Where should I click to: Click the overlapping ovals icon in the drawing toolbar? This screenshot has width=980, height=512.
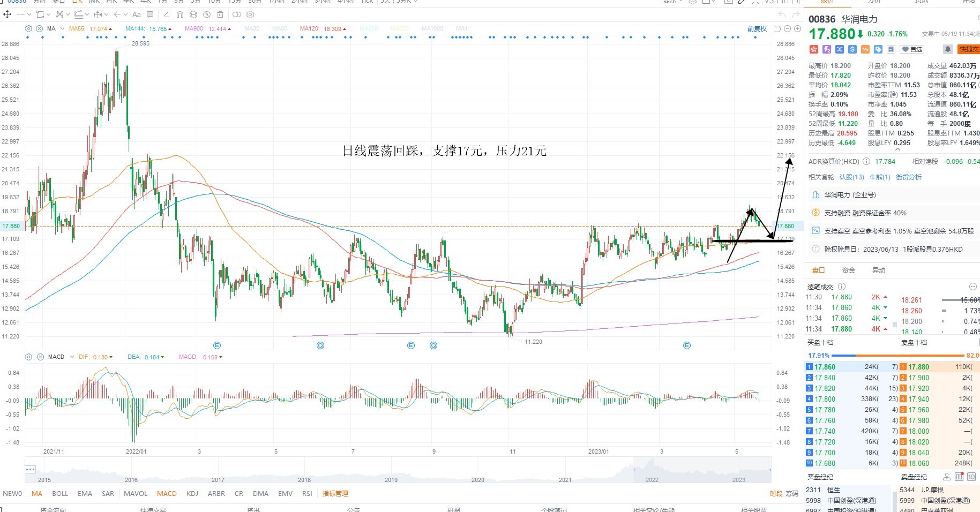point(237,14)
